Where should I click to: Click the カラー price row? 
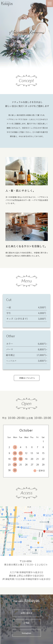click(x=27, y=344)
